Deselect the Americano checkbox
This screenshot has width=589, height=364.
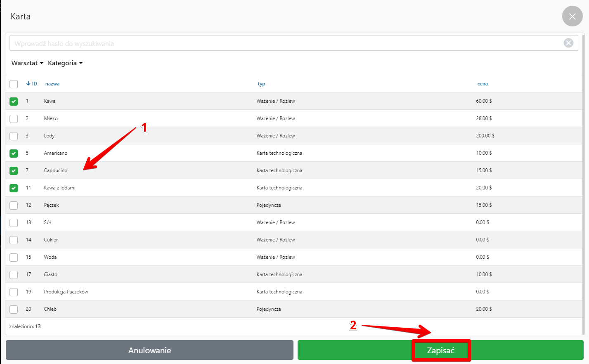(14, 153)
